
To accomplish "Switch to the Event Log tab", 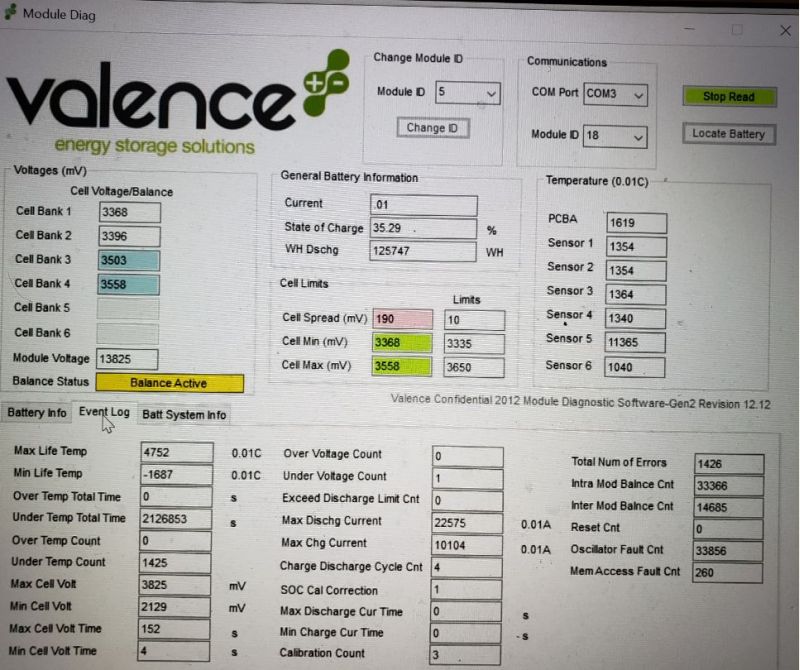I will click(x=105, y=412).
